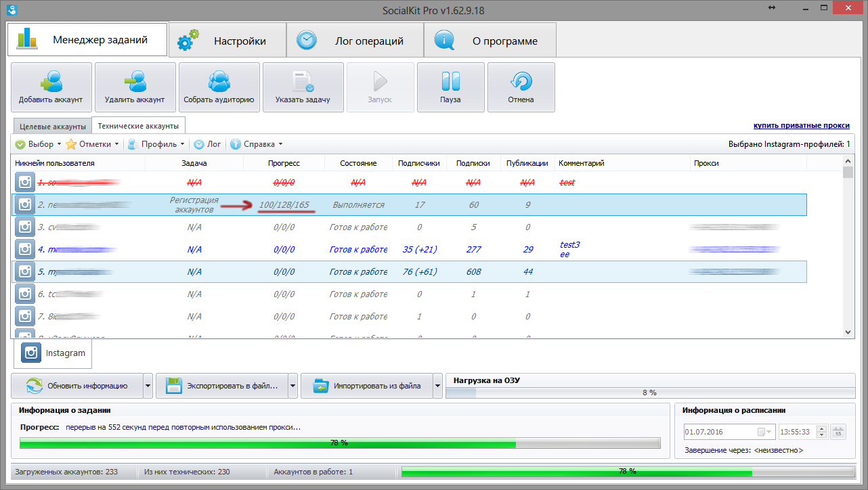Click the Лог toolbar item
This screenshot has height=490, width=868.
tap(208, 144)
